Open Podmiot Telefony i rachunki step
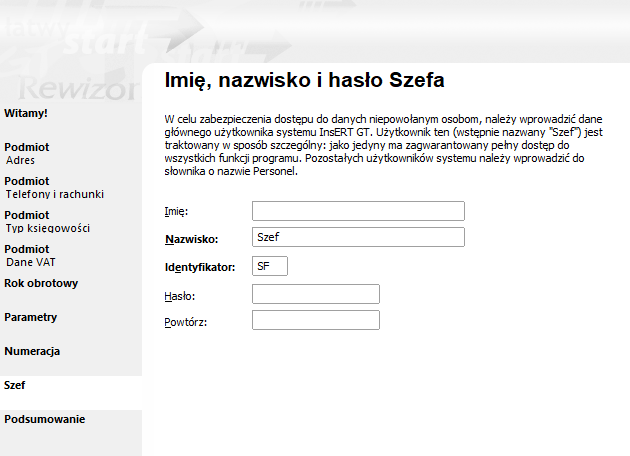 54,188
